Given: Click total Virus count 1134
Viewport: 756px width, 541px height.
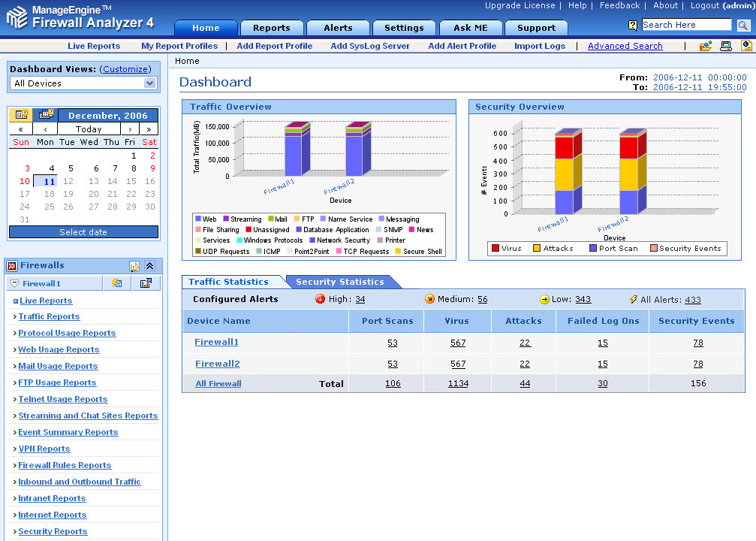Looking at the screenshot, I should coord(458,383).
